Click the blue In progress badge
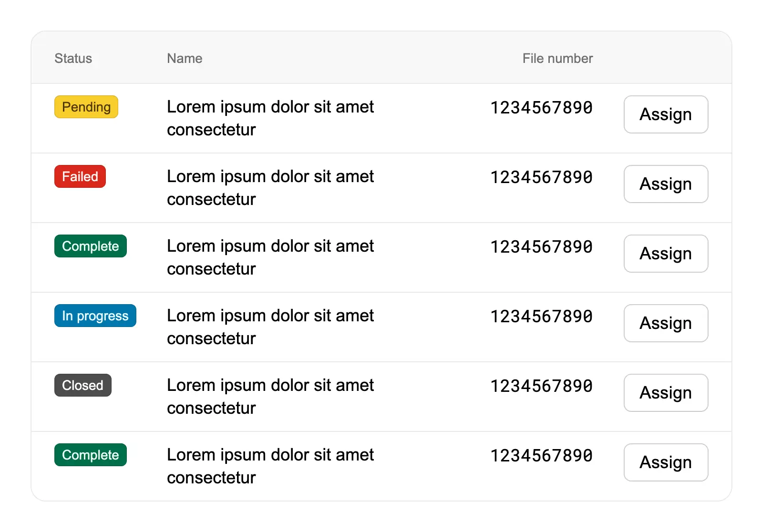This screenshot has width=761, height=532. coord(95,316)
